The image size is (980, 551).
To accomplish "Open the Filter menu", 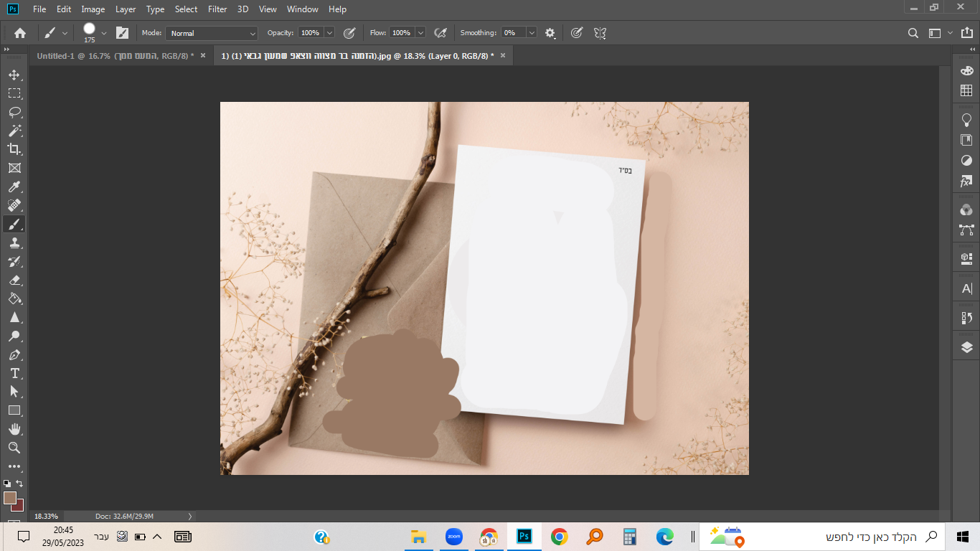I will (x=217, y=9).
